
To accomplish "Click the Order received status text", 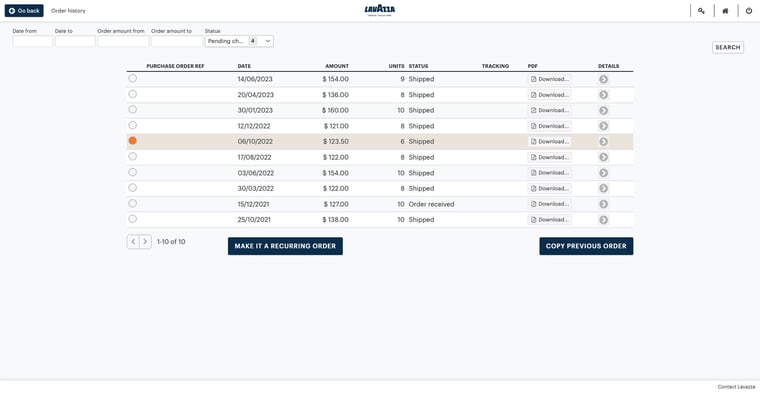I will coord(431,204).
